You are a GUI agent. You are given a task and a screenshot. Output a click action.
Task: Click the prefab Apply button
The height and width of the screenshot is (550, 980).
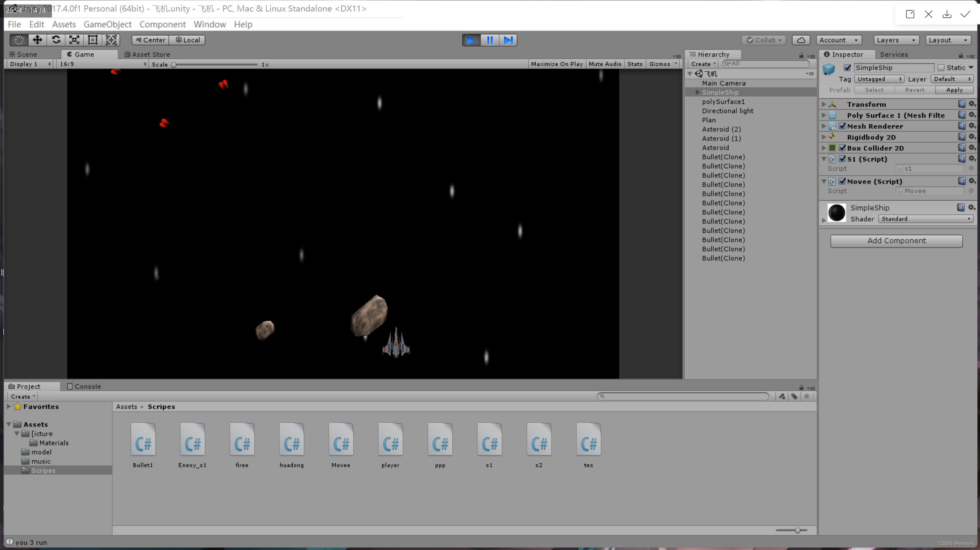coord(954,90)
